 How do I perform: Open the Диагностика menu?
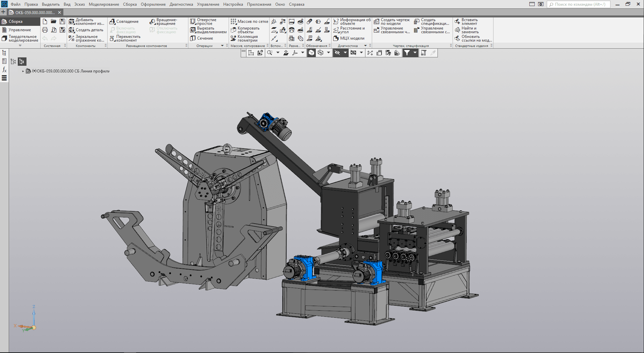coord(181,4)
